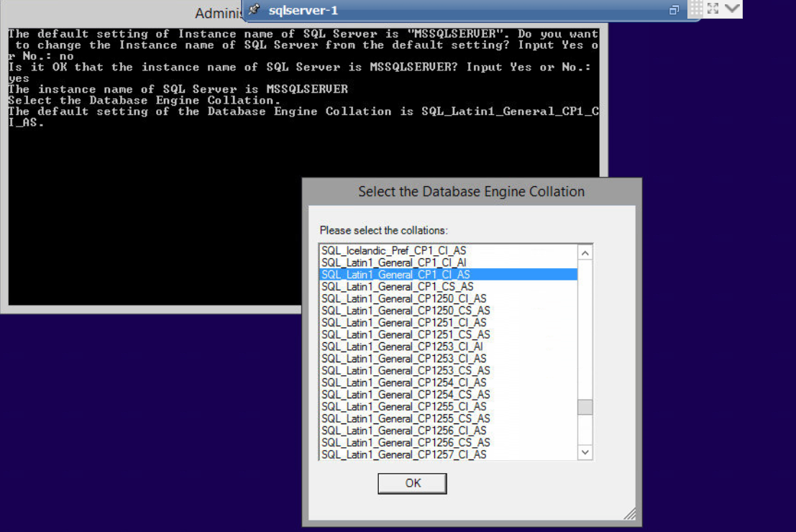
Task: Click the pin icon beside sqlserver-1
Action: click(255, 9)
